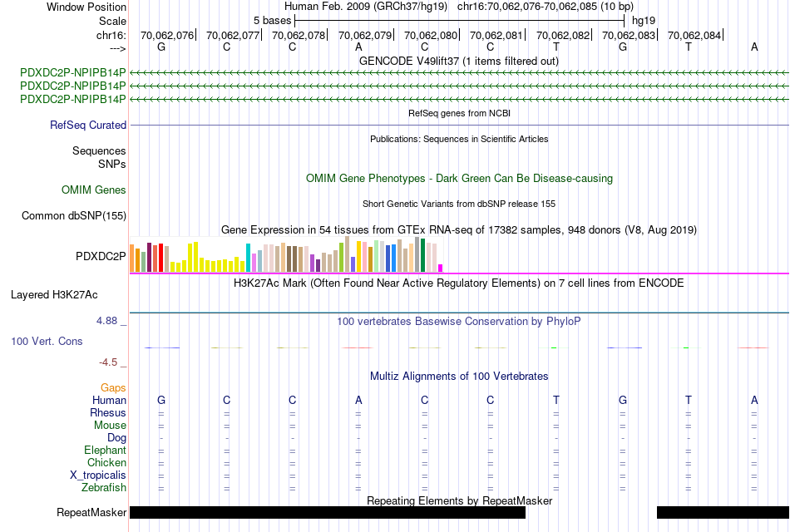The width and height of the screenshot is (790, 532).
Task: Select the Elephant species label
Action: 106,450
